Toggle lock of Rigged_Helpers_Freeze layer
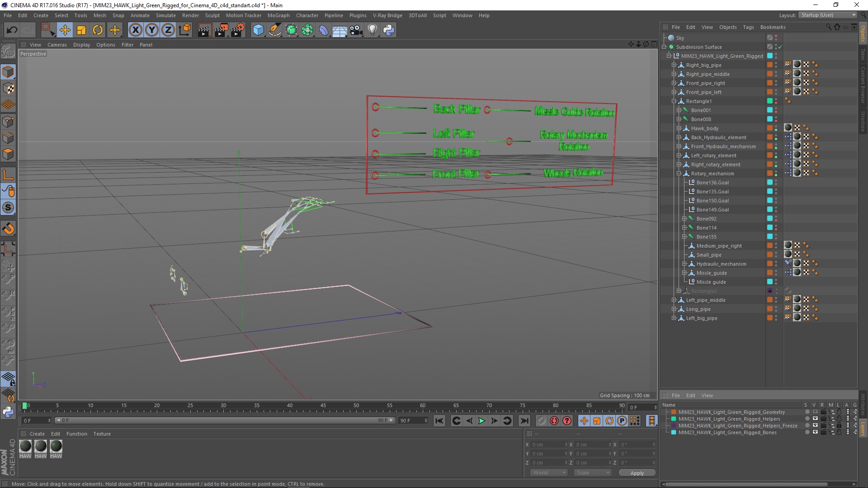The image size is (868, 488). click(839, 426)
